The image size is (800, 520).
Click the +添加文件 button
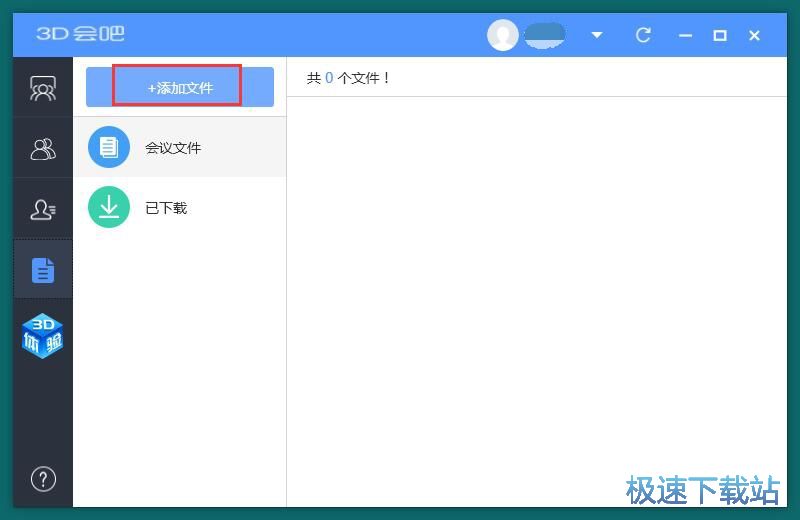click(180, 87)
